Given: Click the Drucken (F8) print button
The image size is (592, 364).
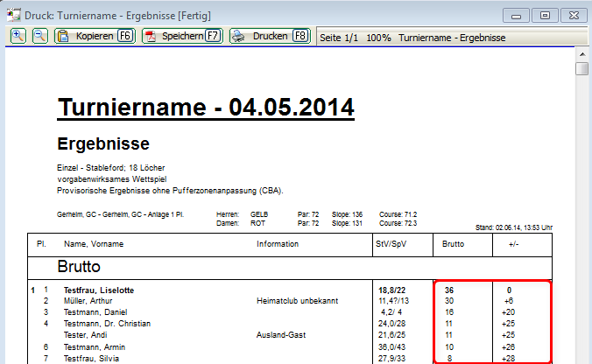Looking at the screenshot, I should coord(270,36).
